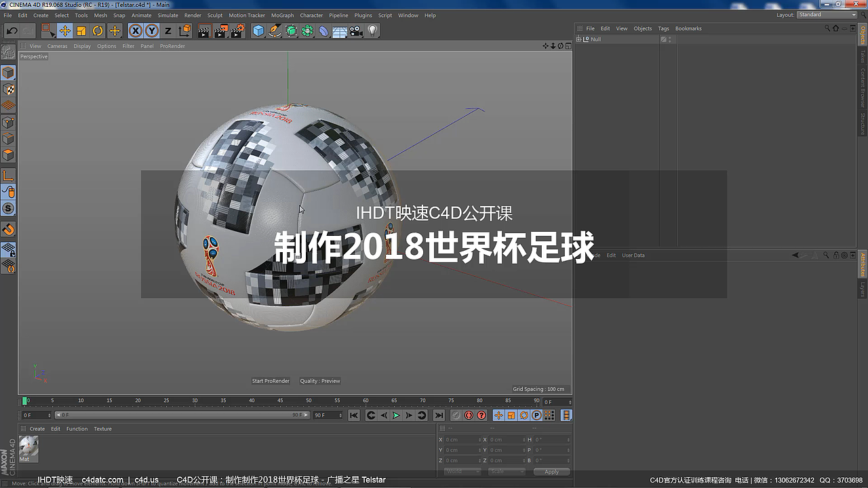Toggle the X axis lock
Screen dimensions: 868x488
point(135,30)
